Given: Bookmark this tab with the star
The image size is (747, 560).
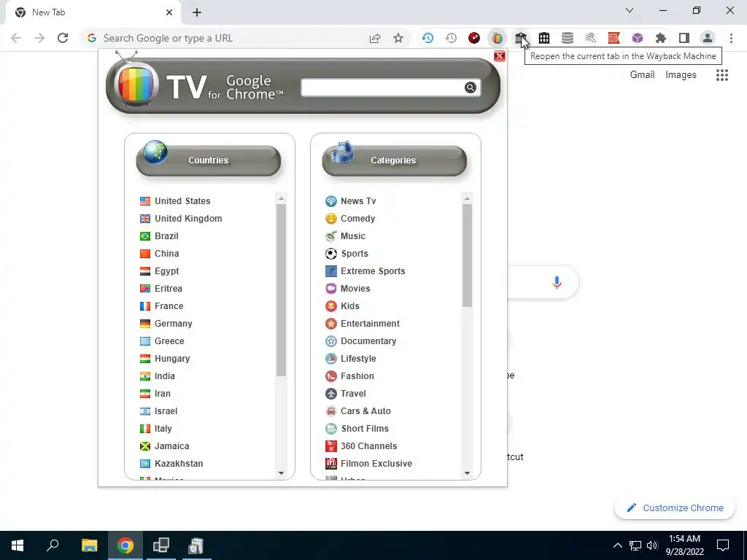Looking at the screenshot, I should (398, 38).
